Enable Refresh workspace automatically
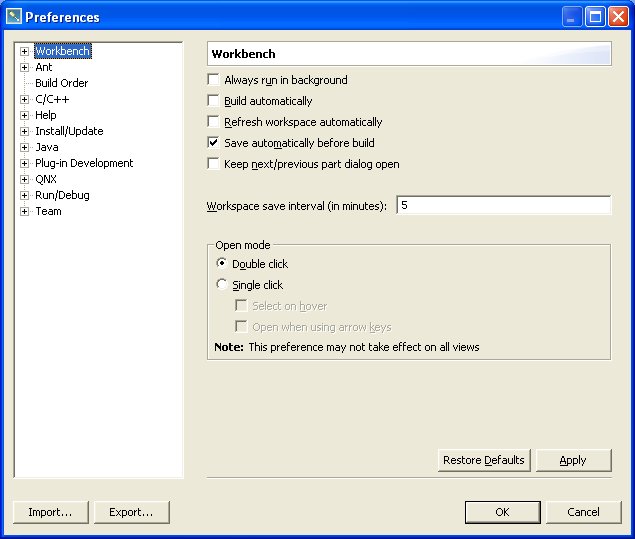 [213, 122]
